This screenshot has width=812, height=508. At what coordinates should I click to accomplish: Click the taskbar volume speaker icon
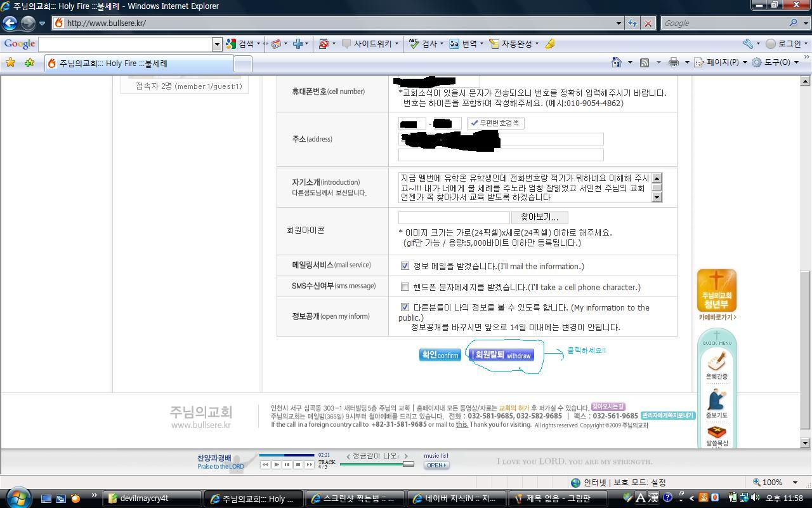[x=755, y=498]
